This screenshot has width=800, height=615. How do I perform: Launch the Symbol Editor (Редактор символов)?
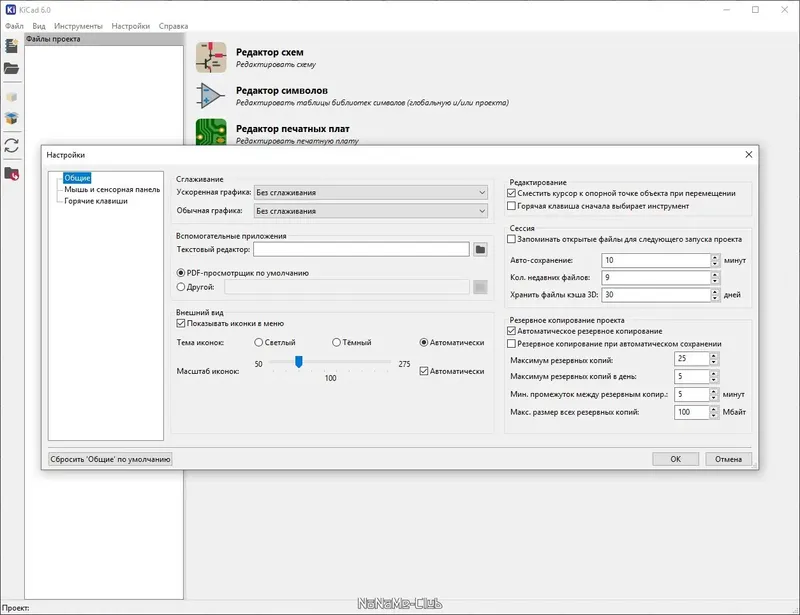[x=280, y=90]
